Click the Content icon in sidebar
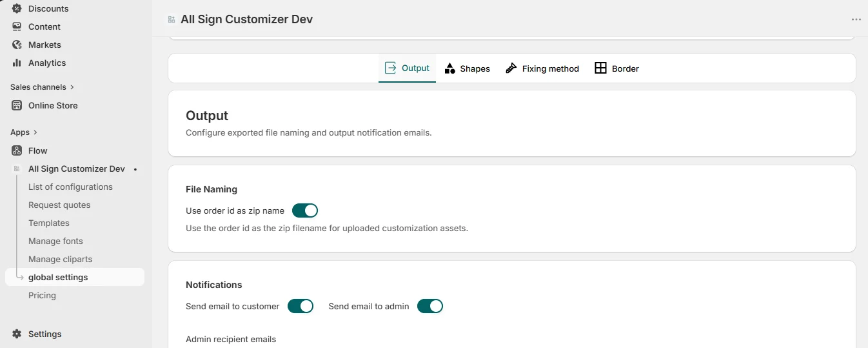Viewport: 868px width, 348px height. click(17, 26)
